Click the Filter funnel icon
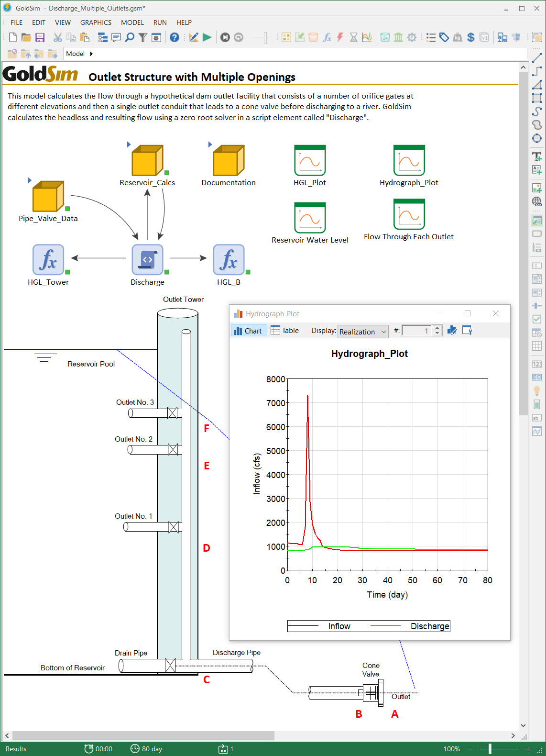Image resolution: width=546 pixels, height=756 pixels. tap(142, 37)
